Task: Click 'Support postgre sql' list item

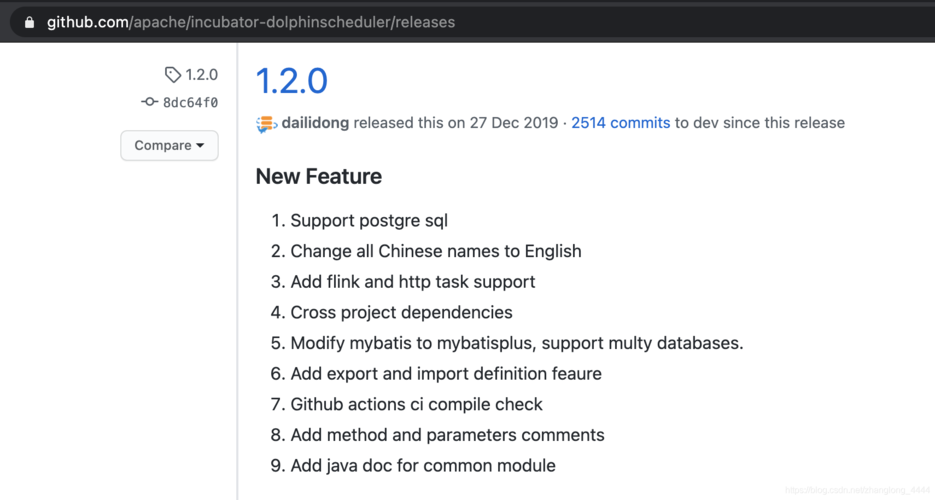Action: pyautogui.click(x=369, y=221)
